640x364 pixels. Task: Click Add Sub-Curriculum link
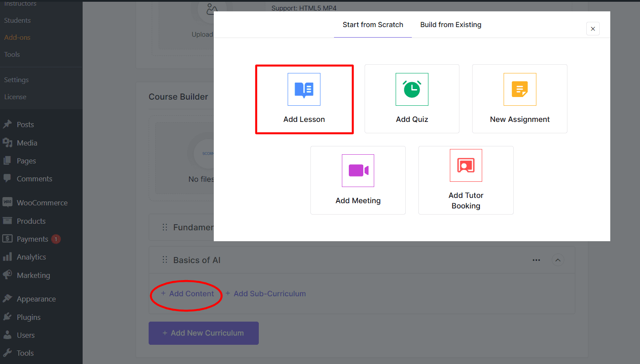[x=266, y=294]
